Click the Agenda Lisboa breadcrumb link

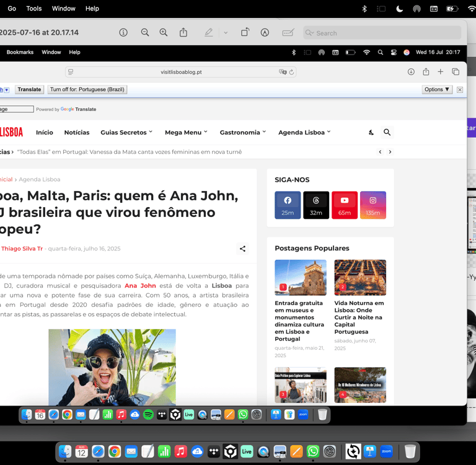pyautogui.click(x=40, y=180)
